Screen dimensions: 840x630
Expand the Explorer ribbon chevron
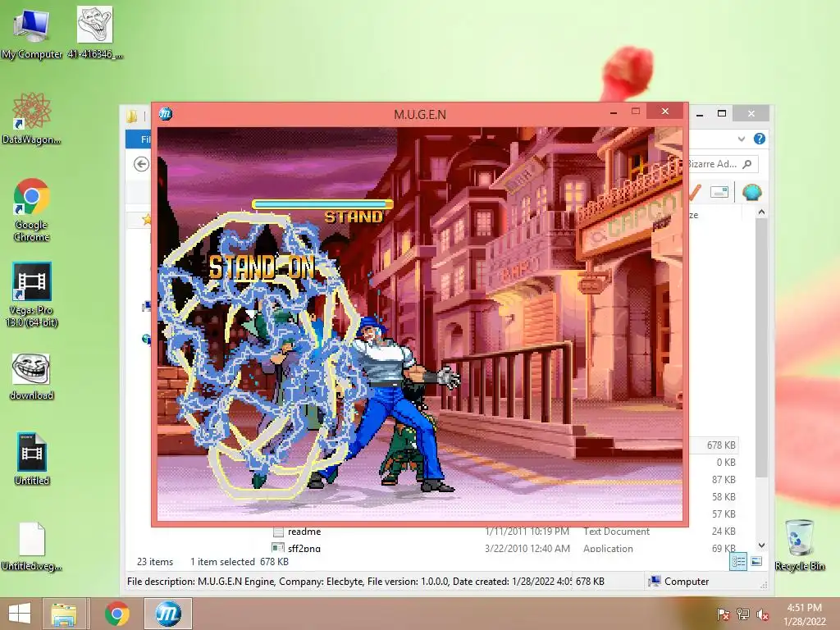pos(742,139)
